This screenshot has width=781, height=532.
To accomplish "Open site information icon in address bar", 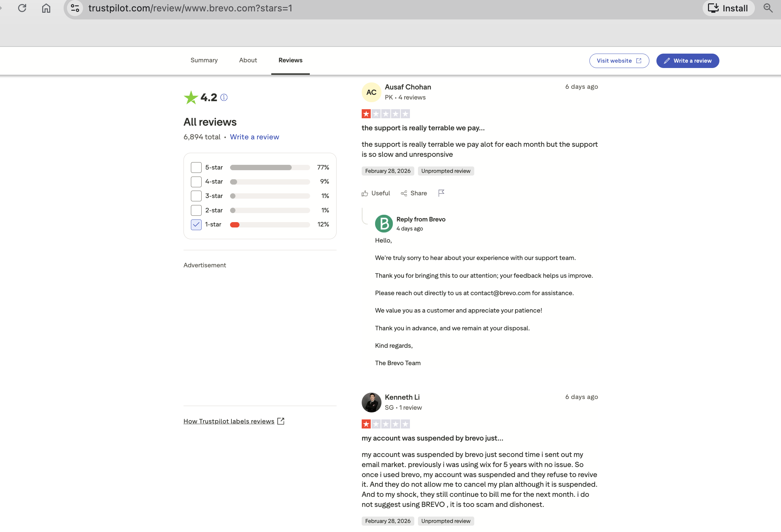I will (x=75, y=8).
